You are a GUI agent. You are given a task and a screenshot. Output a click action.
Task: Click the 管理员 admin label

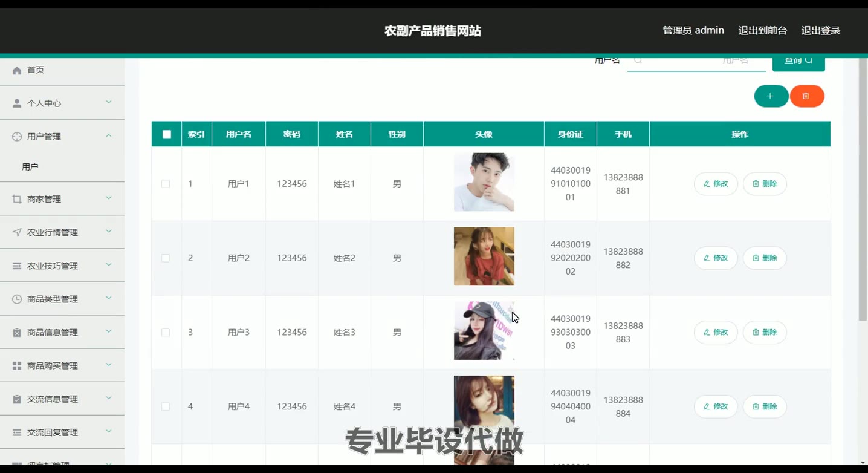[x=693, y=30]
